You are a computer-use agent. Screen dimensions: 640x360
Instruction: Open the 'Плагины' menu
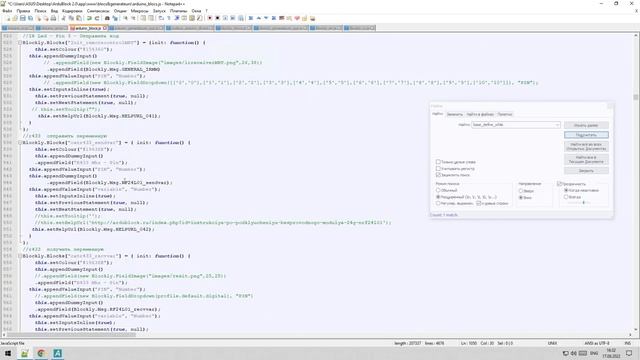[178, 11]
